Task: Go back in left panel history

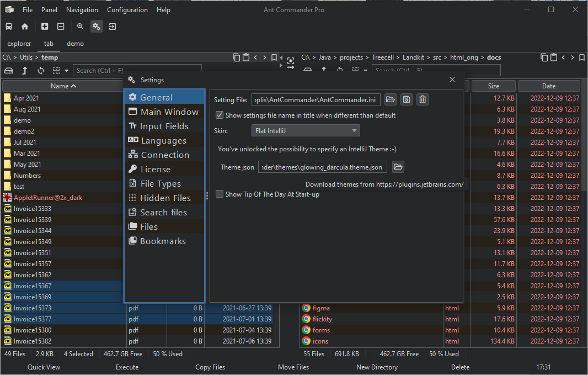Action: pyautogui.click(x=255, y=57)
